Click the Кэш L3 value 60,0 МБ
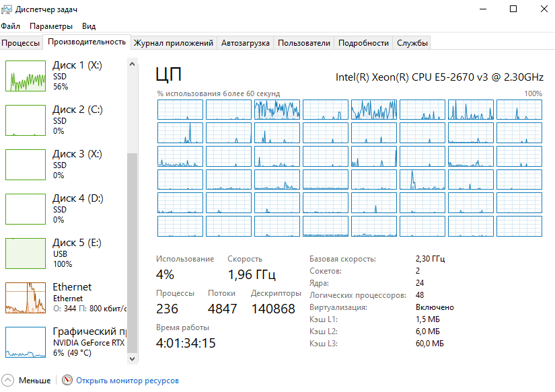 click(429, 344)
